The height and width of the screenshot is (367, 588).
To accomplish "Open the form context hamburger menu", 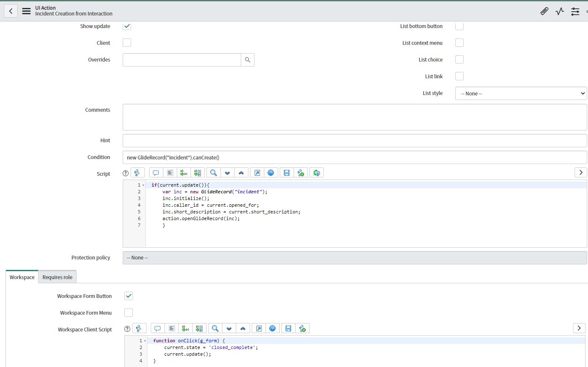I will [x=26, y=11].
